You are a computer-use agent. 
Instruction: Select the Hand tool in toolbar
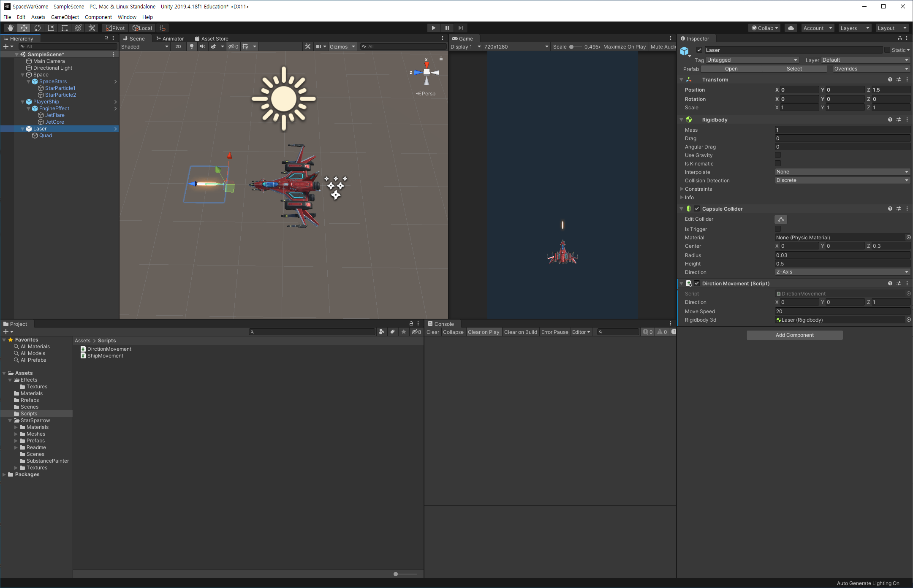point(11,28)
